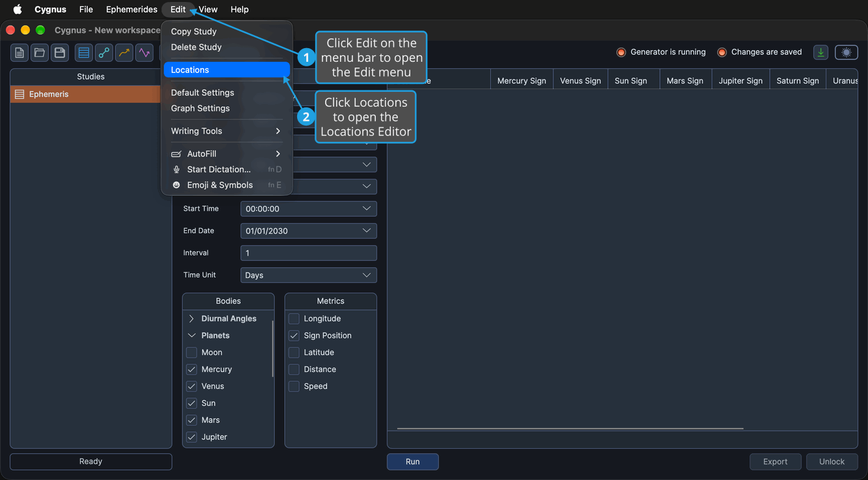Image resolution: width=868 pixels, height=480 pixels.
Task: Click the cyan connected-nodes toolbar icon
Action: pyautogui.click(x=104, y=53)
